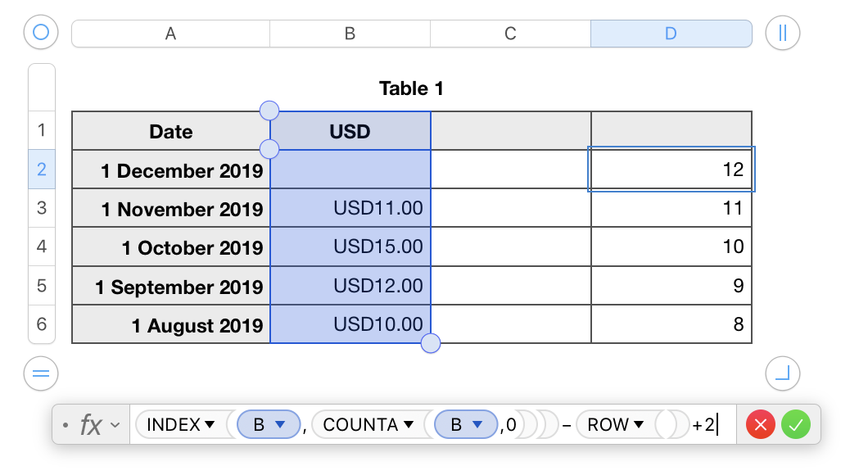Expand the INDEX function token arrow
868x475 pixels.
click(210, 424)
